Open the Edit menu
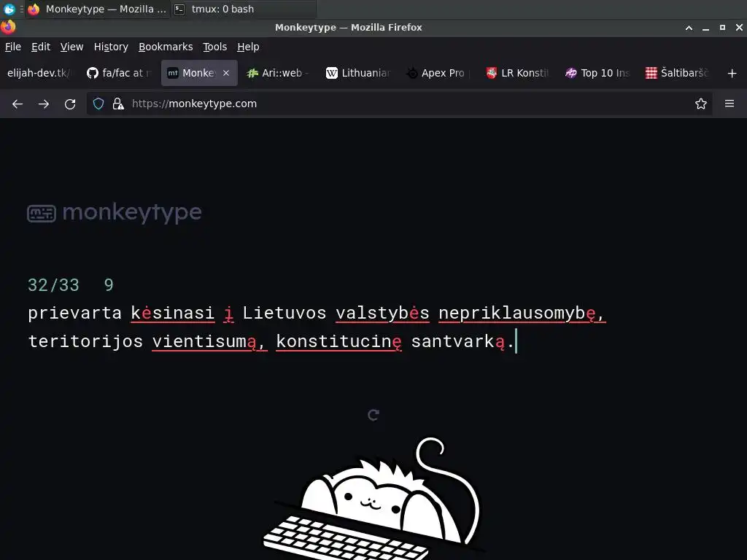Image resolution: width=747 pixels, height=560 pixels. [x=41, y=47]
